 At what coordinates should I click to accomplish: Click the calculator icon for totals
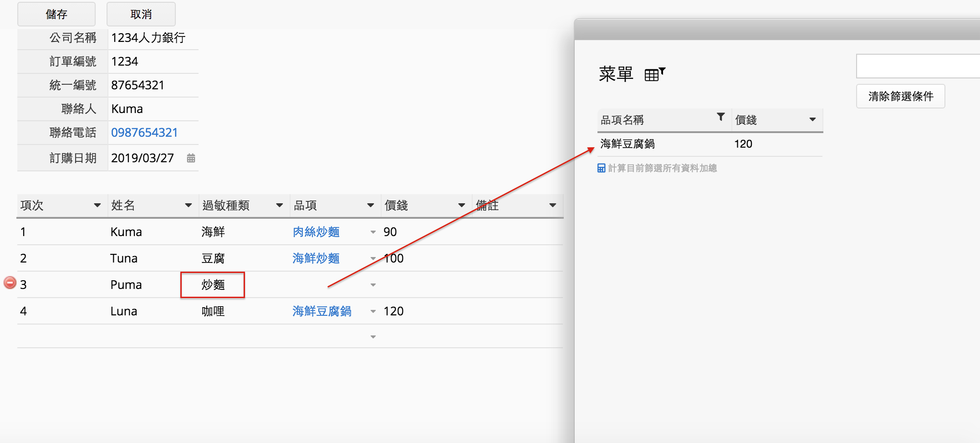[x=601, y=168]
